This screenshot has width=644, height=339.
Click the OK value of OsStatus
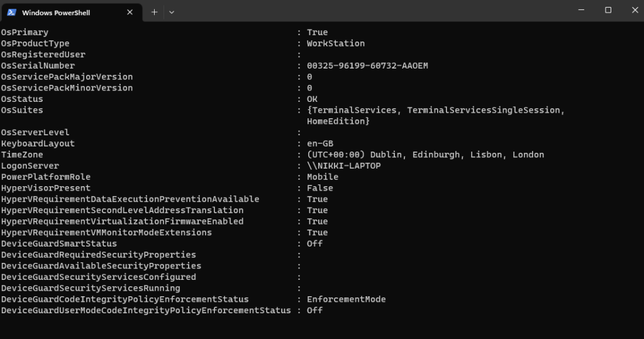(x=312, y=99)
